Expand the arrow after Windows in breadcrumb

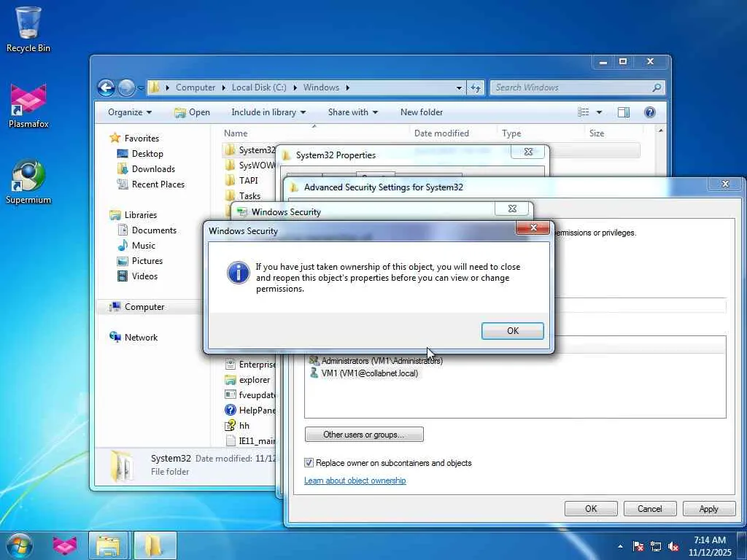point(348,87)
